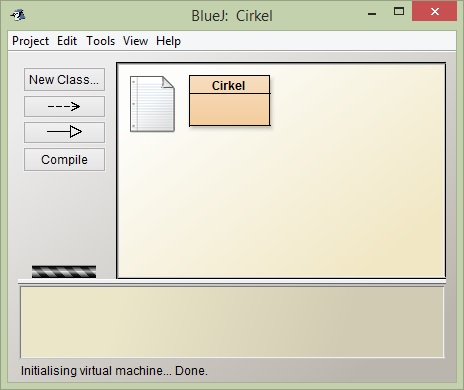
Task: Click the BlueJ bird icon in title bar
Action: tap(18, 15)
